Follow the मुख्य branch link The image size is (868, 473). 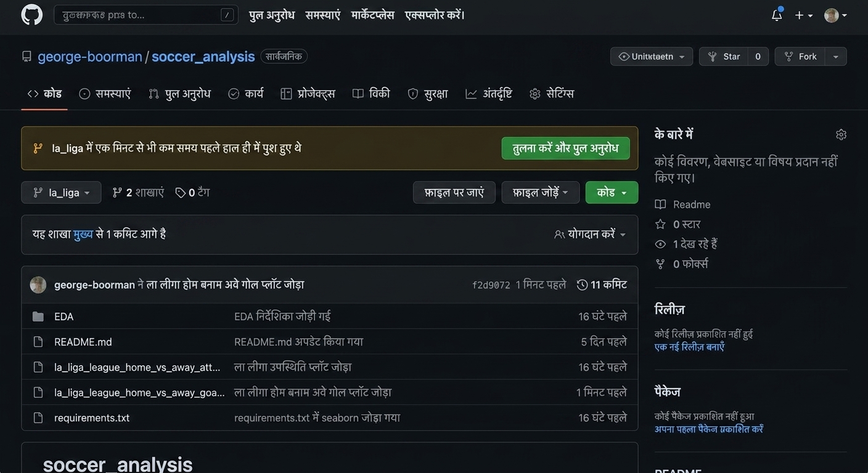click(83, 234)
